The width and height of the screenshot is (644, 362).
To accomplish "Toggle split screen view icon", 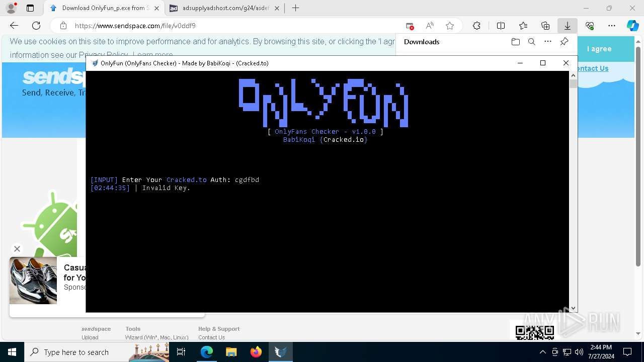I will click(501, 26).
